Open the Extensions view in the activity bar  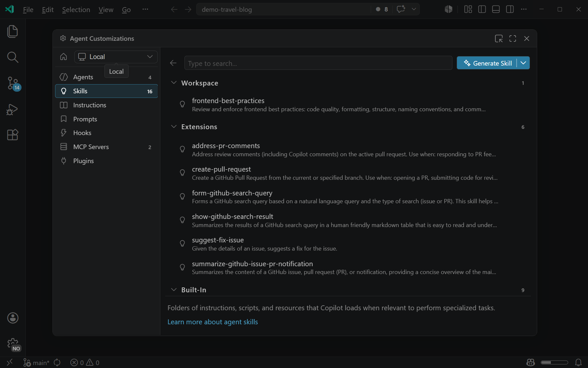(x=12, y=135)
